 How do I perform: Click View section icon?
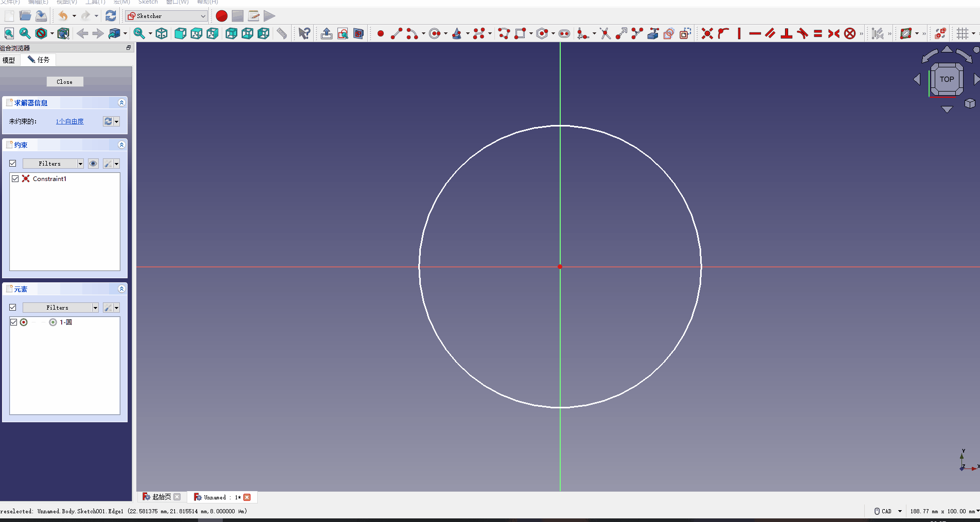[x=359, y=34]
